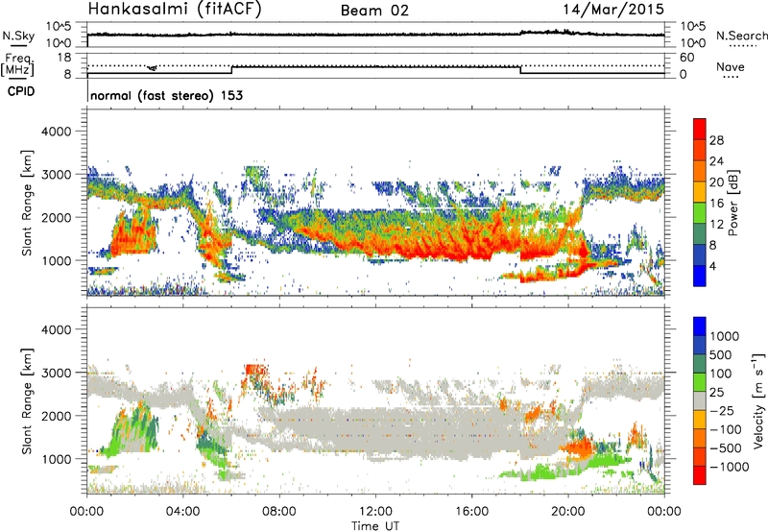
Task: Click the 'Freq. [MHz]' axis label
Action: pos(18,64)
